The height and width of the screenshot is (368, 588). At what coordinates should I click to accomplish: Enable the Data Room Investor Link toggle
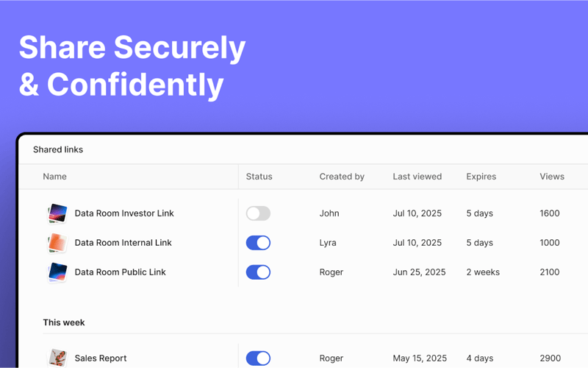[258, 213]
